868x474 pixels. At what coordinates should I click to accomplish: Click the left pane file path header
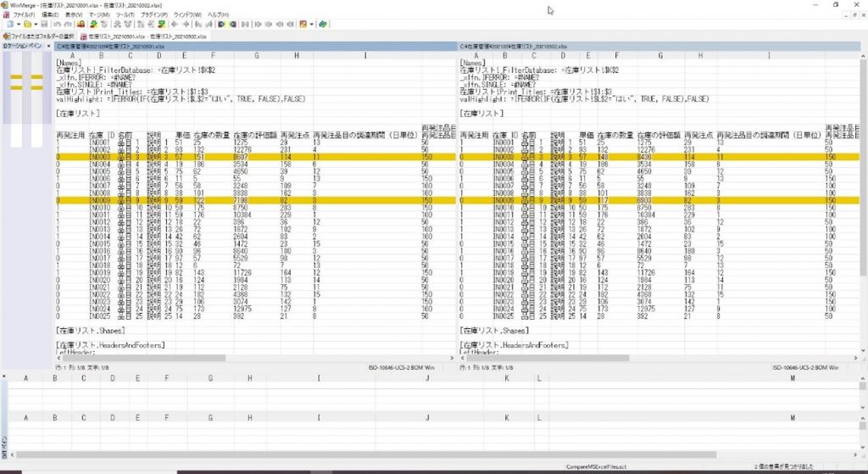pyautogui.click(x=255, y=47)
